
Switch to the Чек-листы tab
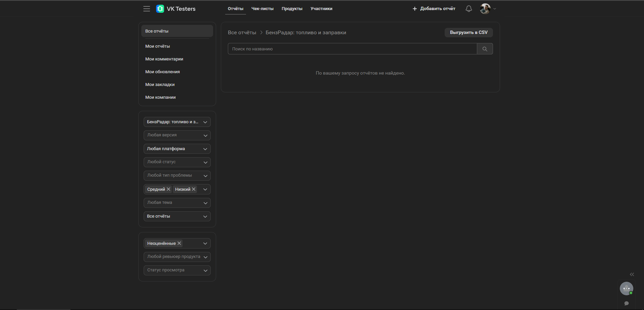262,9
